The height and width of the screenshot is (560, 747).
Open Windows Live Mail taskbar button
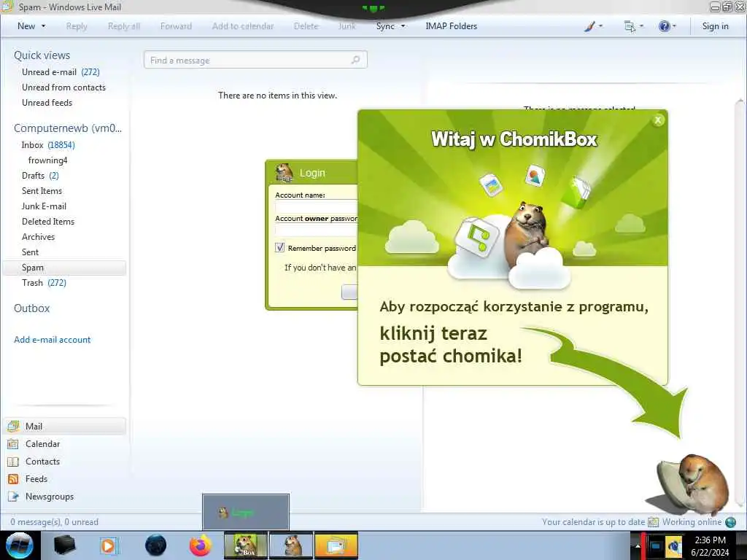[336, 545]
